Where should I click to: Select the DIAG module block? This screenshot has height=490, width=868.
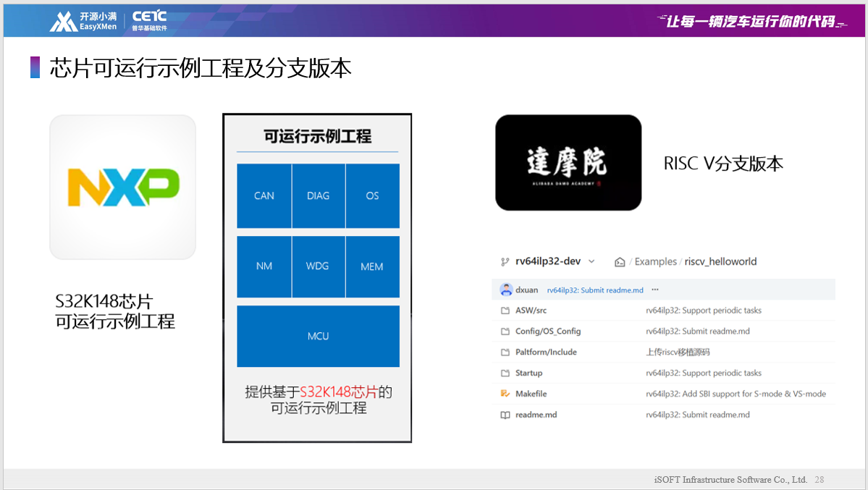point(319,195)
